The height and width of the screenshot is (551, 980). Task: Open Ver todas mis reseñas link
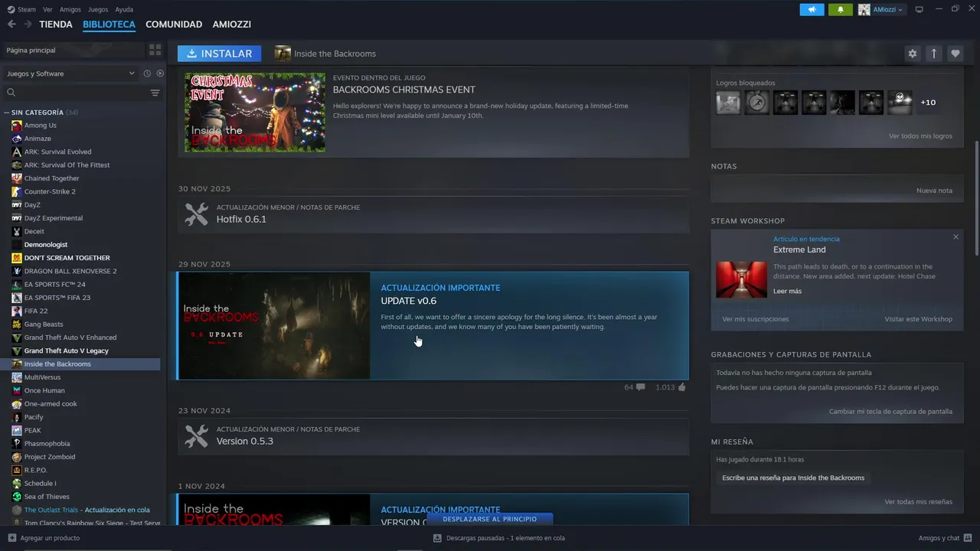919,502
